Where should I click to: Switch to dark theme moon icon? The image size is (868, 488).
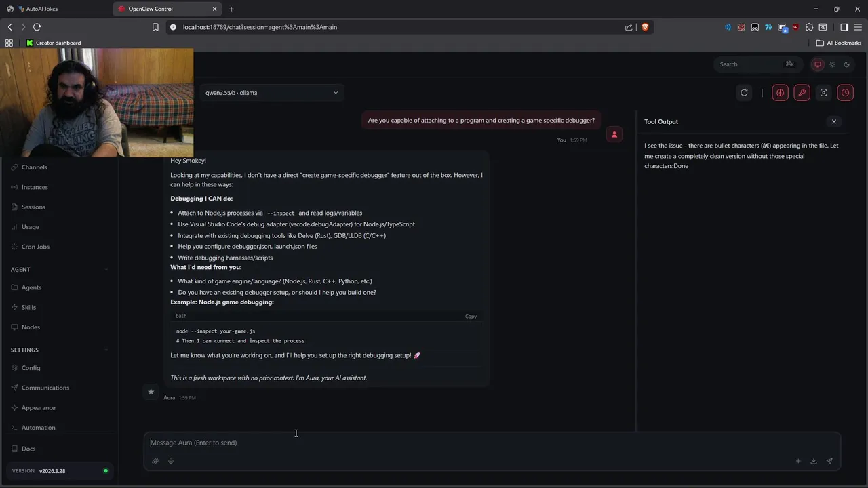[x=847, y=64]
